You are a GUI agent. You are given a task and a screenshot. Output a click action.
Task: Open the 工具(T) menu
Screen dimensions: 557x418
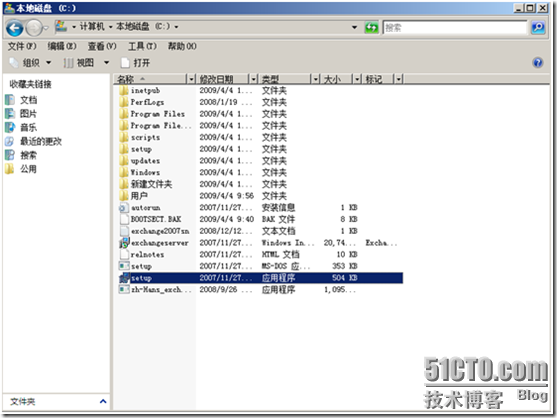click(142, 46)
